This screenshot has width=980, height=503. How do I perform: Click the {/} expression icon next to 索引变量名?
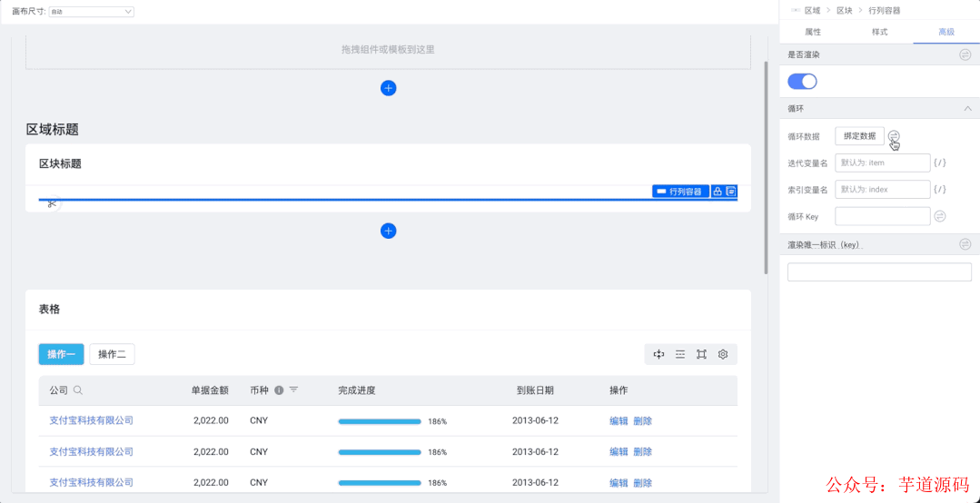pyautogui.click(x=939, y=190)
